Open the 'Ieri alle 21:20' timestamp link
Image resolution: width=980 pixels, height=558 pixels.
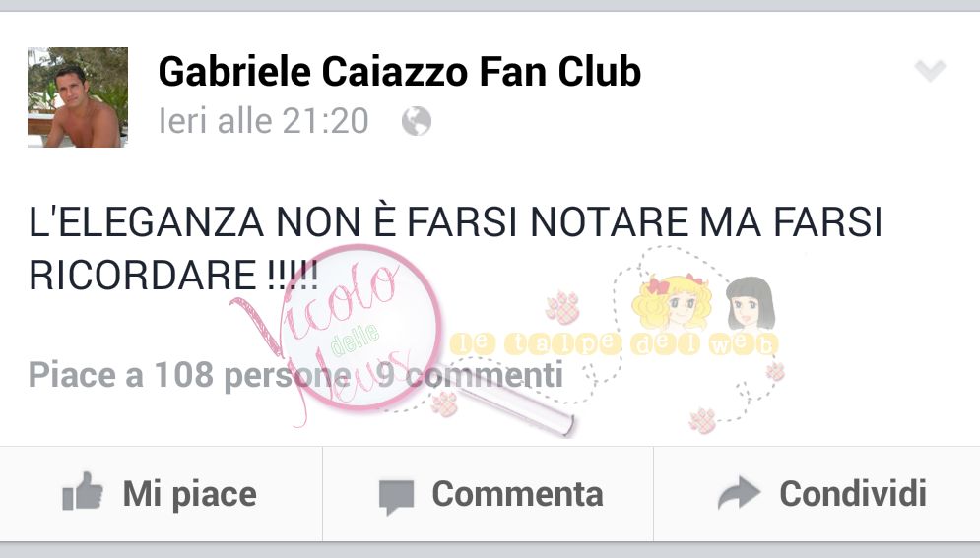(264, 121)
